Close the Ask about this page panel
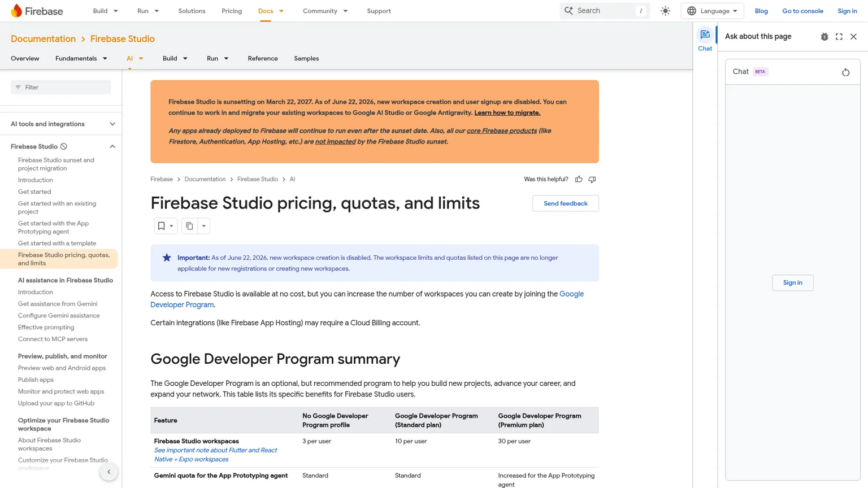Image resolution: width=868 pixels, height=488 pixels. click(x=853, y=37)
